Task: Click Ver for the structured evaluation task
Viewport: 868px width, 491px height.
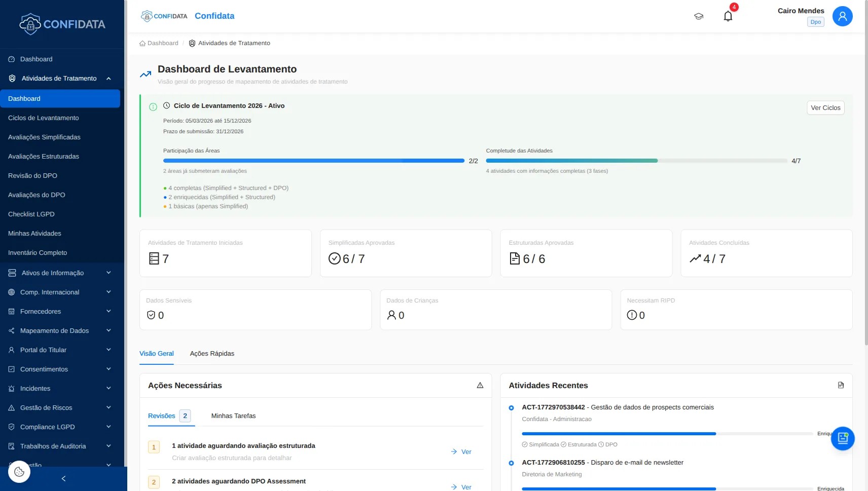Action: [x=461, y=451]
